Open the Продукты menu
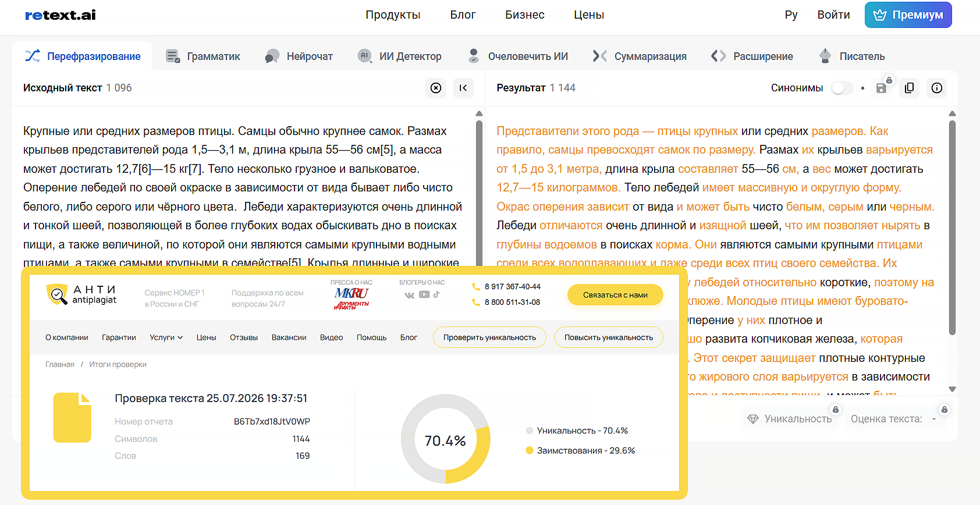The width and height of the screenshot is (980, 505). pyautogui.click(x=393, y=15)
